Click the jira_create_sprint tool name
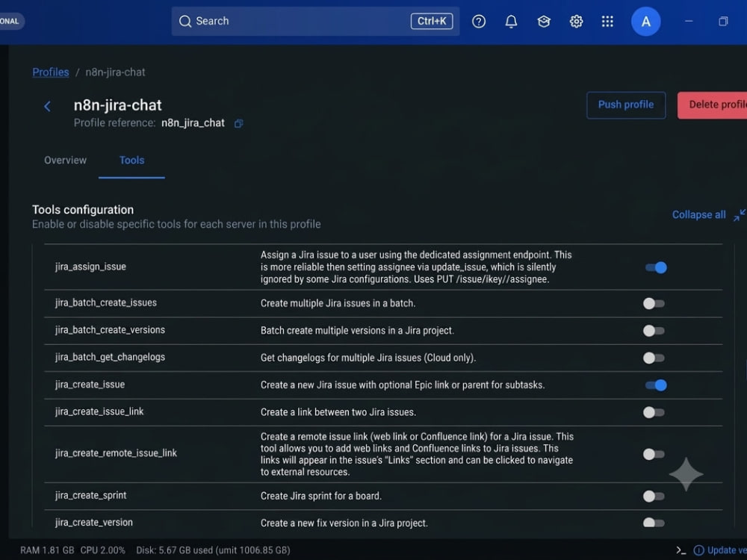Screen dimensions: 747x560 pos(90,495)
